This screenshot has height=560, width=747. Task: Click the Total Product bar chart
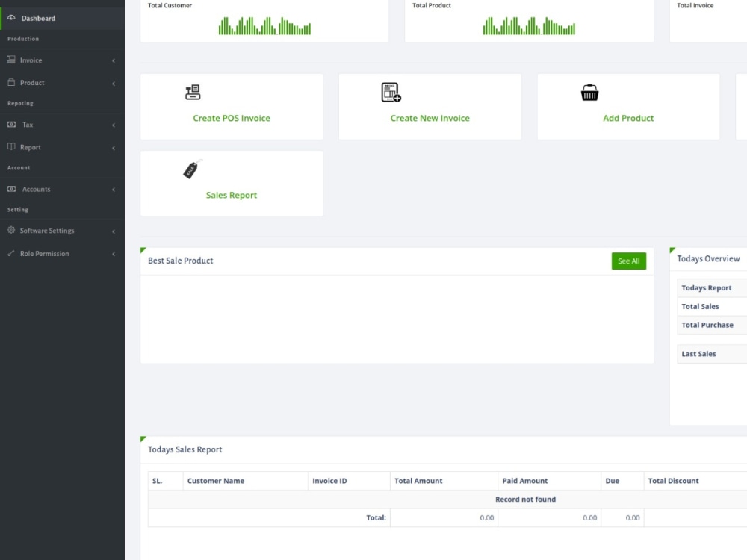pos(529,25)
